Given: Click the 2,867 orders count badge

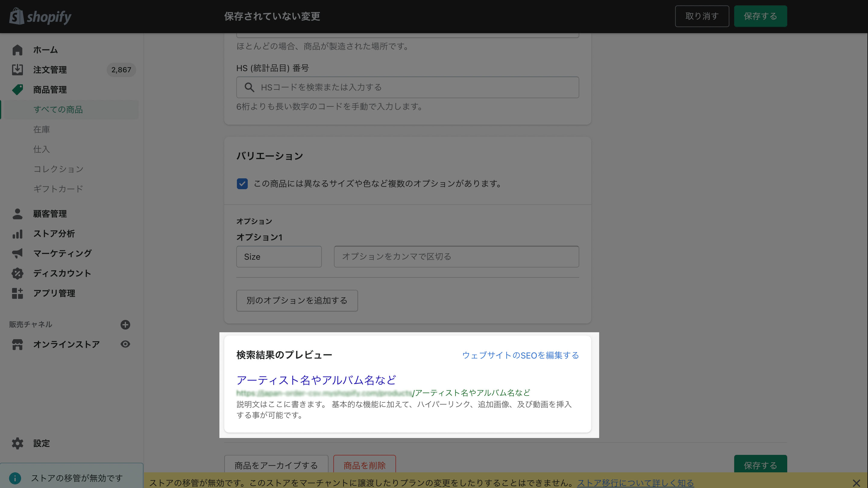Looking at the screenshot, I should pos(121,70).
